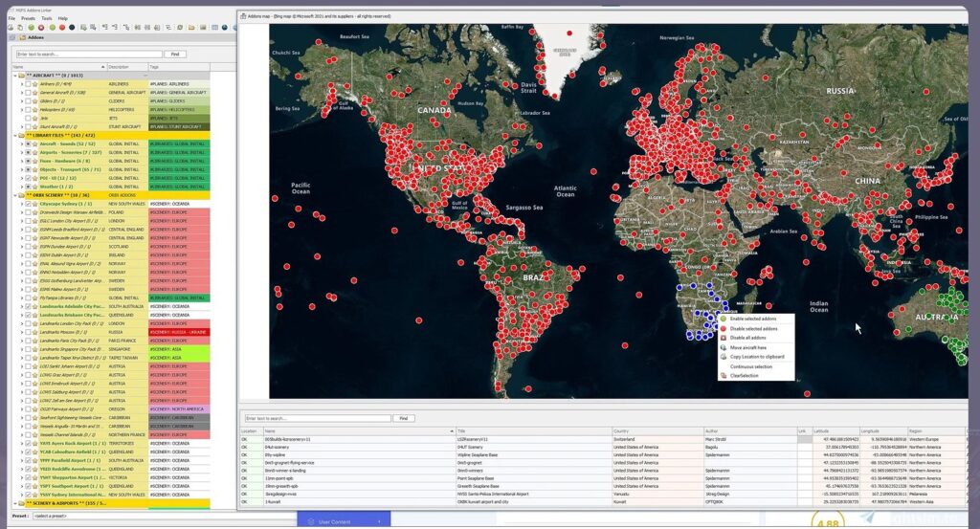This screenshot has height=529, width=980.
Task: Click the black circle toolbar icon
Action: pos(72,28)
